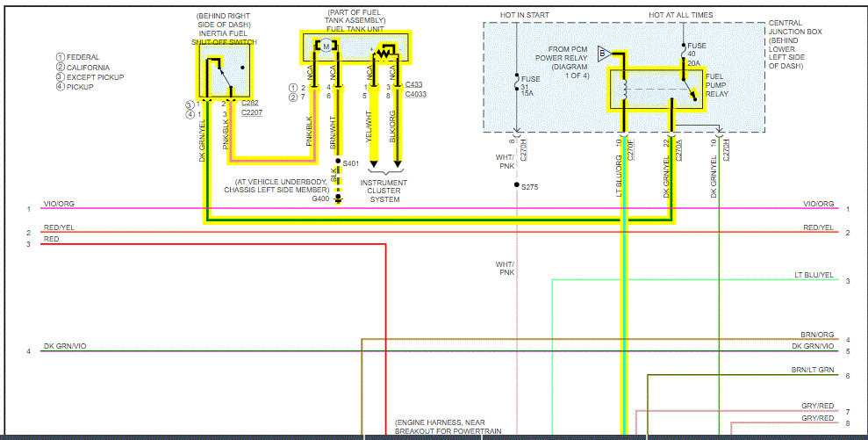
Task: Open the C270E connector link
Action: tap(632, 150)
